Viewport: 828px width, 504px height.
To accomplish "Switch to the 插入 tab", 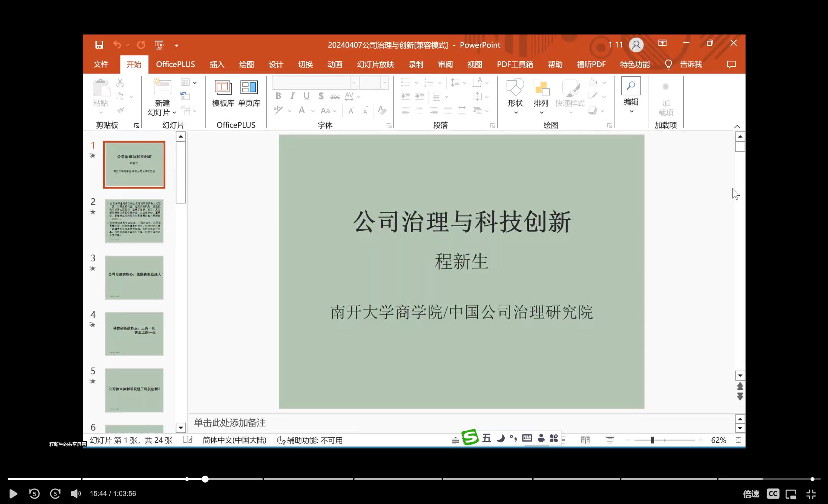I will coord(217,64).
